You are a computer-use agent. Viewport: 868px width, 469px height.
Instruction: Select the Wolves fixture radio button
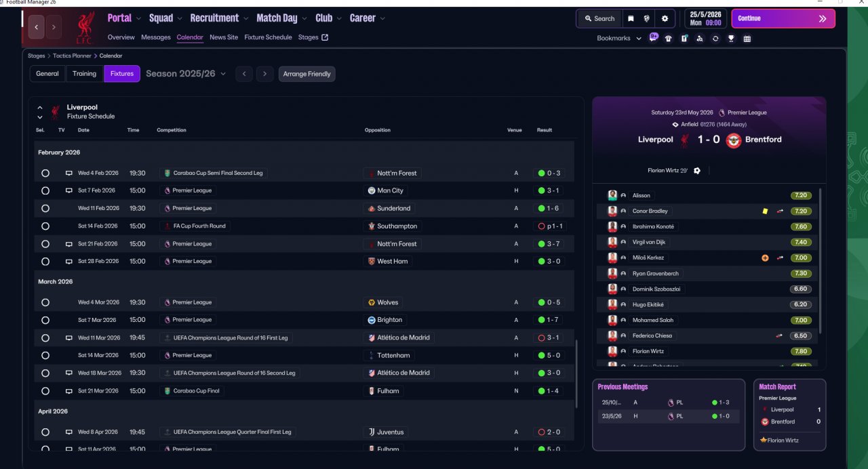click(45, 302)
